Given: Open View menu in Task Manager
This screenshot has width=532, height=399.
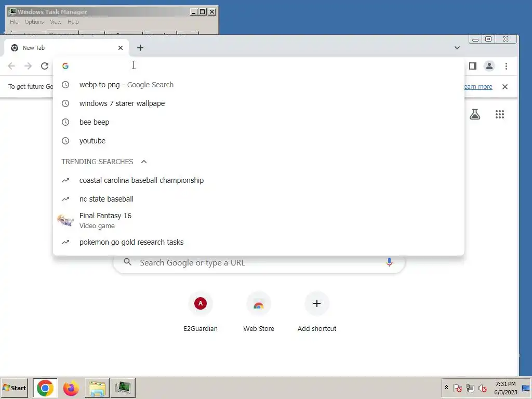Looking at the screenshot, I should [x=56, y=22].
